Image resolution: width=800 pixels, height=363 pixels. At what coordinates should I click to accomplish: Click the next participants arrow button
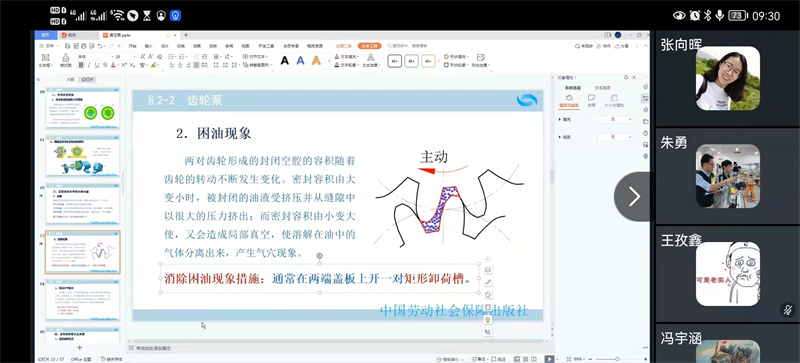633,197
